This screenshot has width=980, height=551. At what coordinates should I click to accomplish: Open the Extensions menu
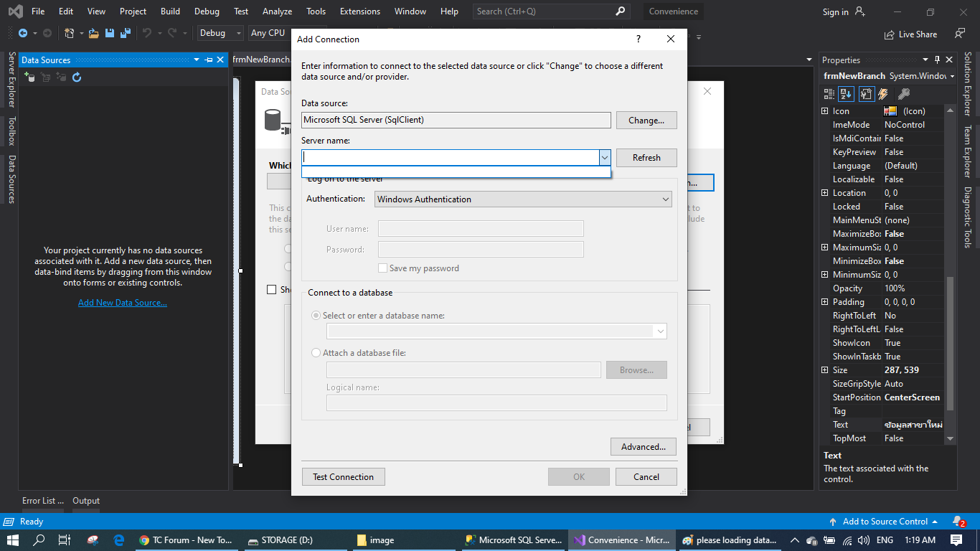pyautogui.click(x=360, y=11)
